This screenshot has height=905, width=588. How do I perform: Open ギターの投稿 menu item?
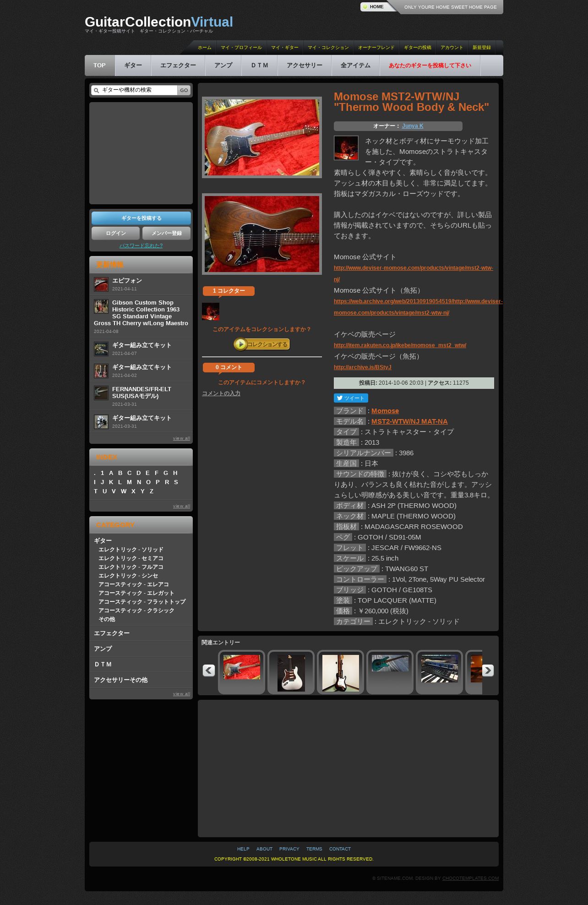418,48
